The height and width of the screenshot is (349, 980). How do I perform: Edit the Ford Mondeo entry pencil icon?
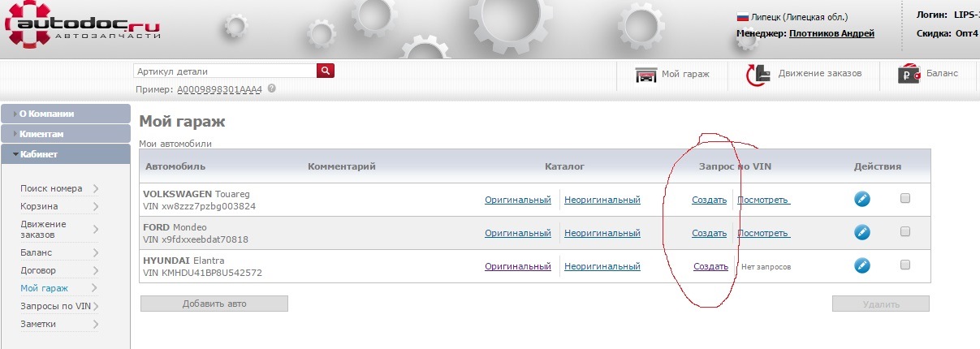862,232
